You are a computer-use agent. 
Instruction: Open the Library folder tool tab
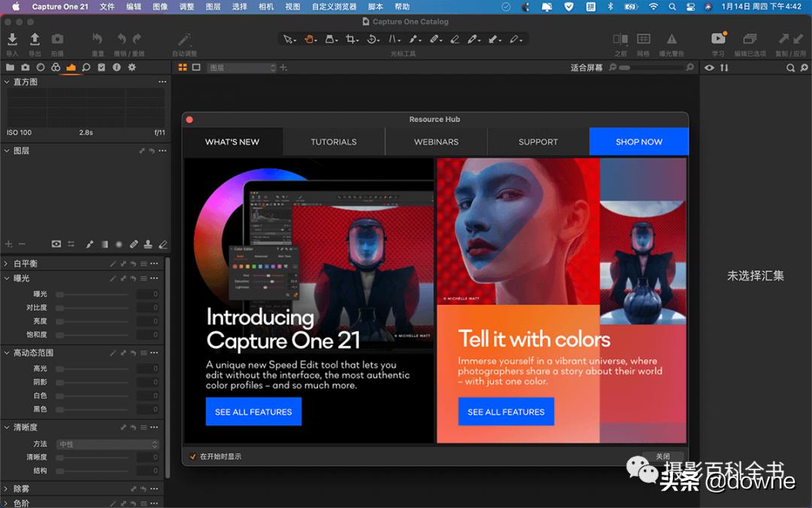tap(11, 68)
